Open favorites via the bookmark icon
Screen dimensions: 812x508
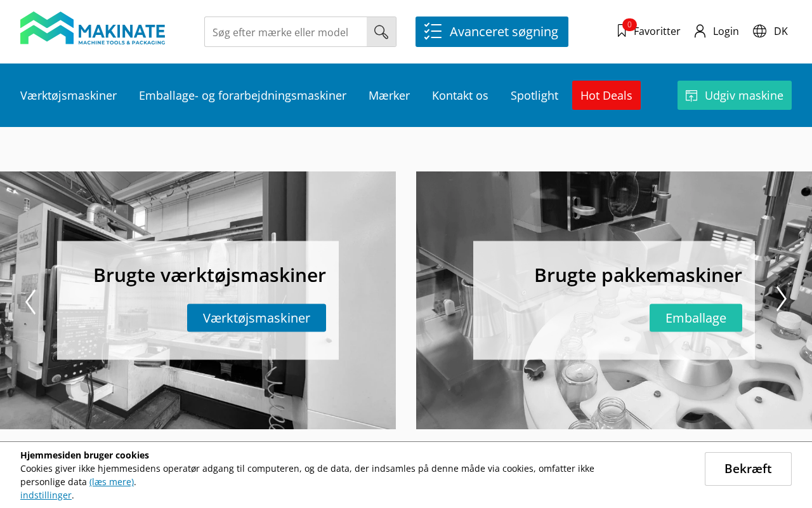[x=622, y=30]
